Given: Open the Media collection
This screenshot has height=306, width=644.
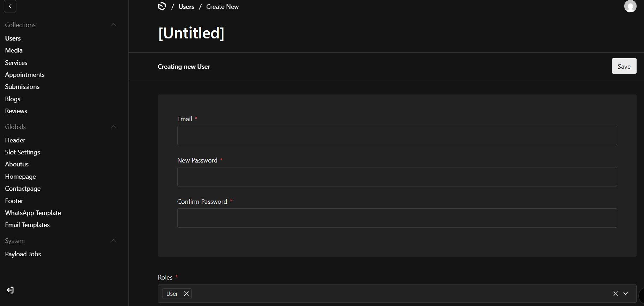Looking at the screenshot, I should [14, 50].
